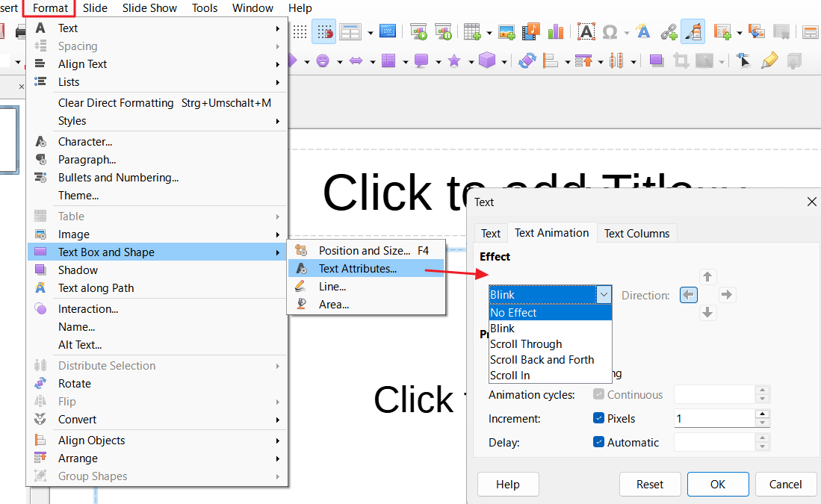Choose No Effect from effect list
This screenshot has height=504, width=821.
(x=551, y=313)
